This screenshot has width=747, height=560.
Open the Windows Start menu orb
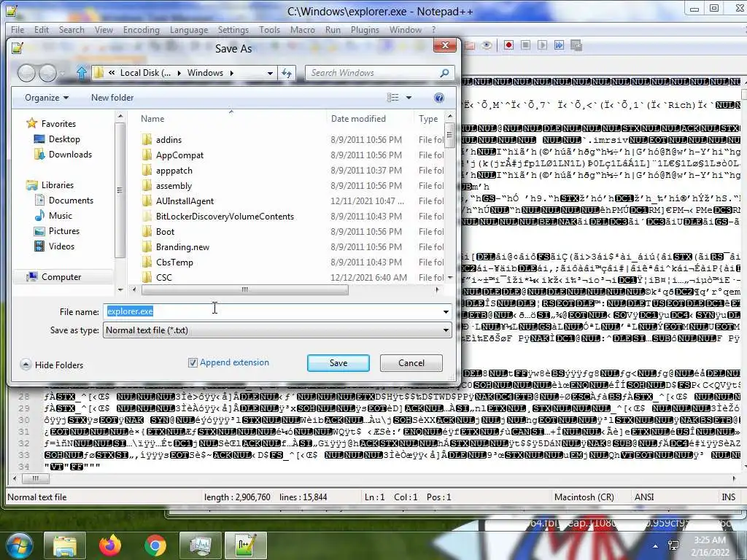(x=18, y=545)
